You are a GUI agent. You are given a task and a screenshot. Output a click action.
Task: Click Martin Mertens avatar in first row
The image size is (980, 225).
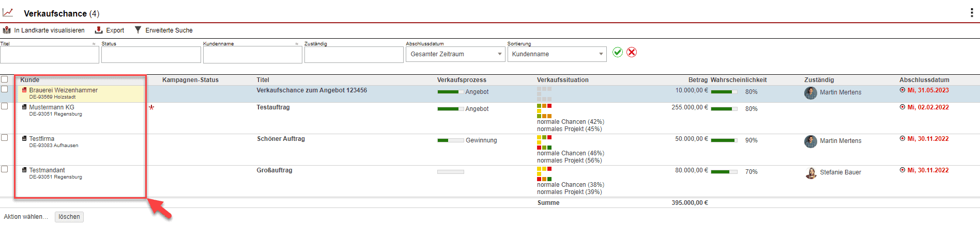[x=810, y=93]
